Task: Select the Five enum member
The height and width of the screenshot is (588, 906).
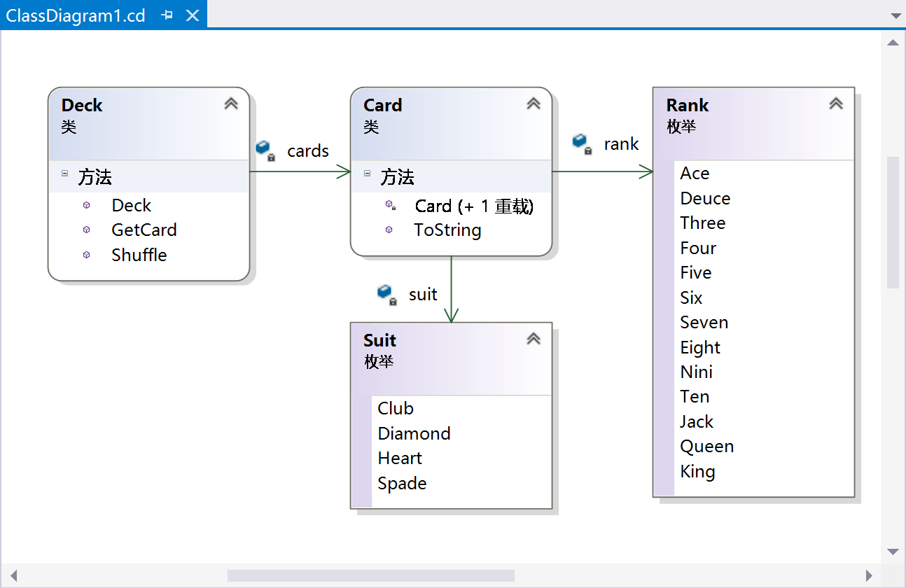Action: click(x=696, y=272)
